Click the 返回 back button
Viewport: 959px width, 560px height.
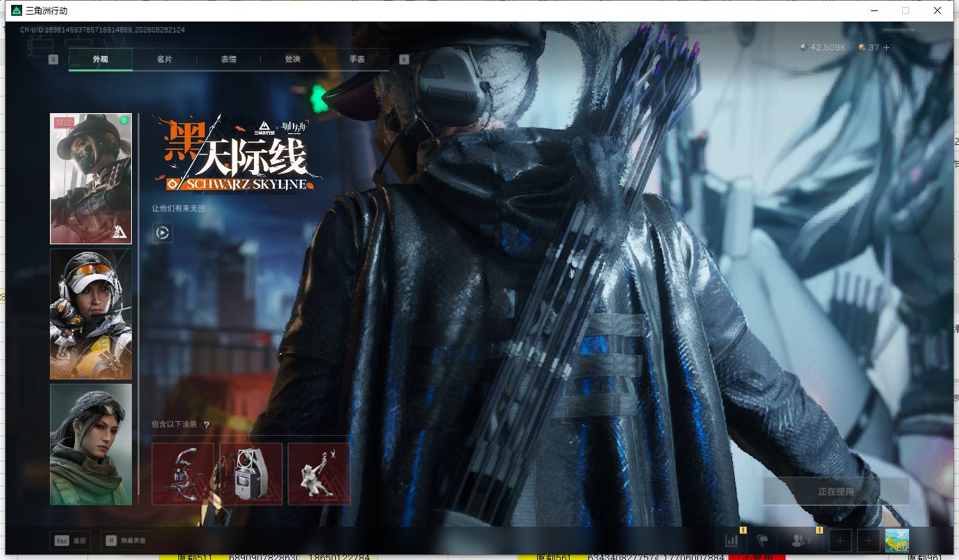71,541
